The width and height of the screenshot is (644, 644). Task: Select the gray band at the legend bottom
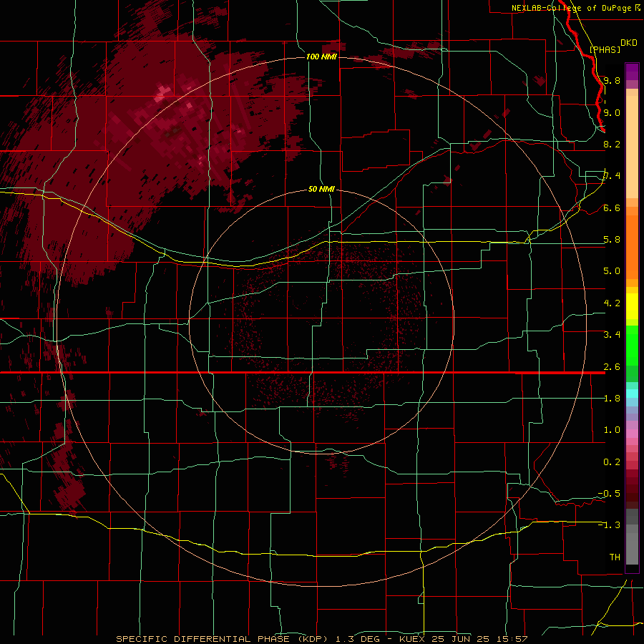click(x=632, y=537)
